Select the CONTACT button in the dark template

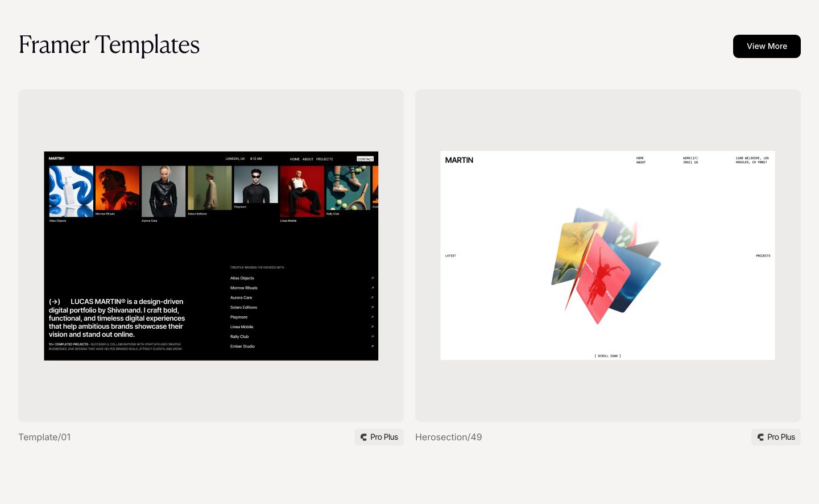pos(365,159)
